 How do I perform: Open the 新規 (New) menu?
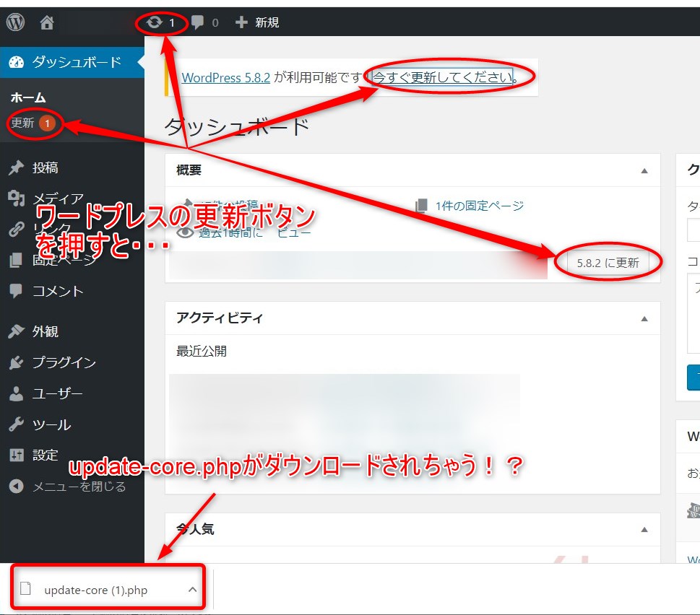coord(267,22)
